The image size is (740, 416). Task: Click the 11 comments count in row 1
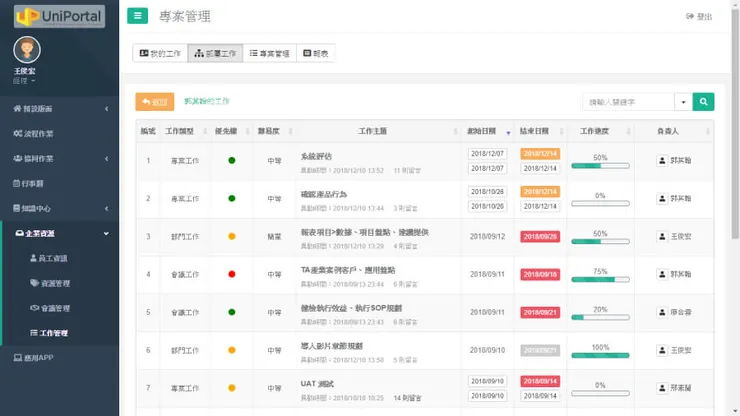click(407, 170)
